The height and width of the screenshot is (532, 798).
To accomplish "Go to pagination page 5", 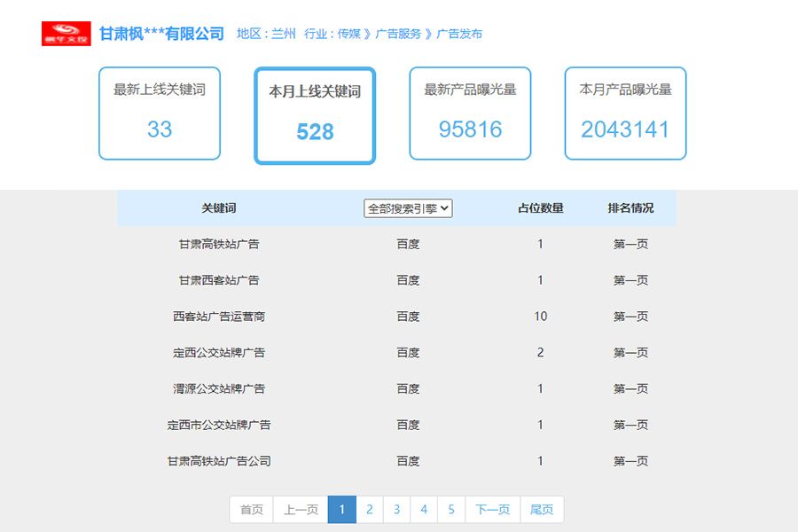I will [x=451, y=509].
